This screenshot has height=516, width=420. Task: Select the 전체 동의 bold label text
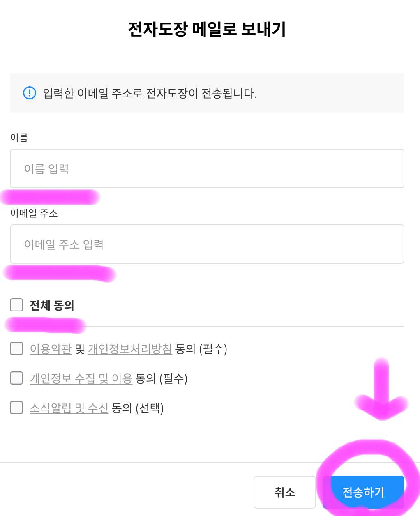tap(51, 305)
